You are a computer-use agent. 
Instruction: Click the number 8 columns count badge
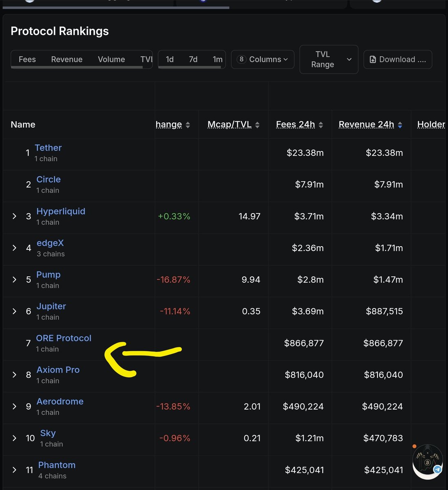click(242, 59)
